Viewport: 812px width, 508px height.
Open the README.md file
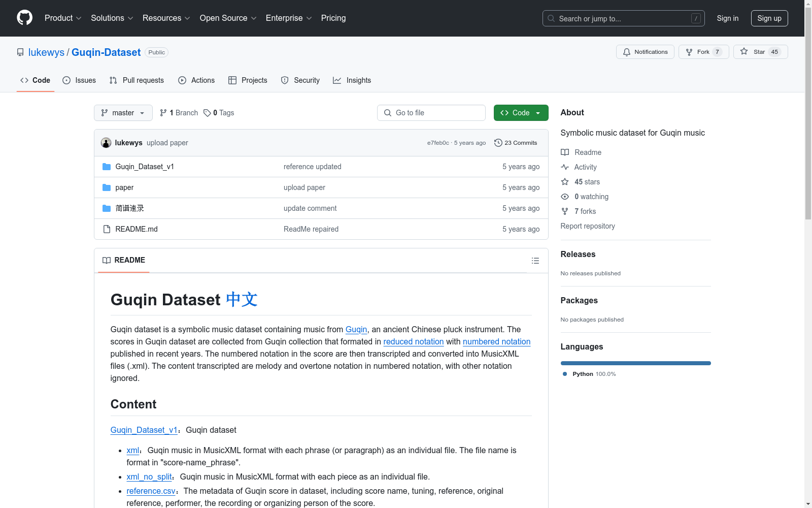point(137,229)
